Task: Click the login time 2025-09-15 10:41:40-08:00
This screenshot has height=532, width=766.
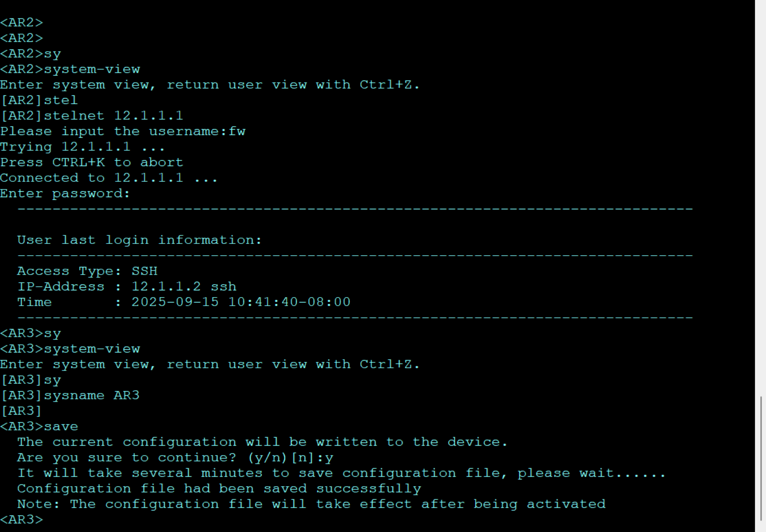Action: click(x=240, y=302)
